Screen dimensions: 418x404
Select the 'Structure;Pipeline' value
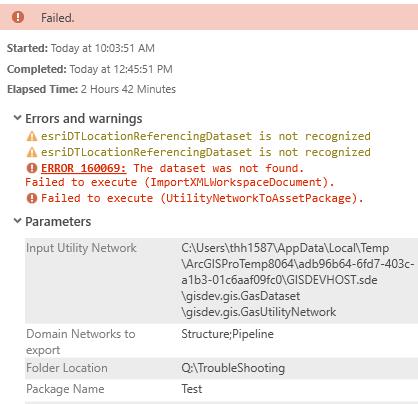pos(227,334)
